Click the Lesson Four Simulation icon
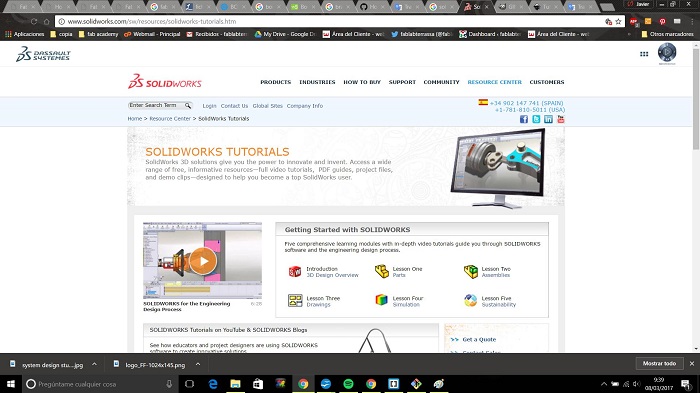Viewport: 700px width, 393px height. click(x=381, y=300)
